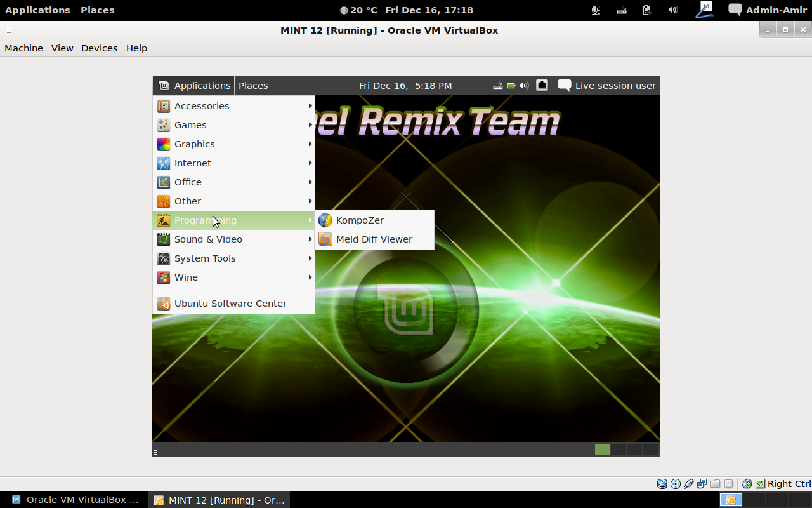Click the VirtualBox shared folders icon

click(x=716, y=484)
